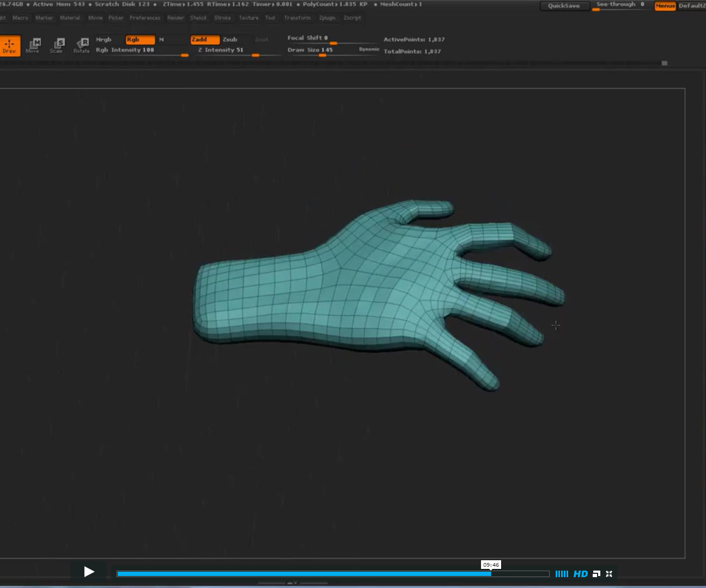Viewport: 706px width, 588px height.
Task: Open the Tool menu
Action: coord(270,17)
